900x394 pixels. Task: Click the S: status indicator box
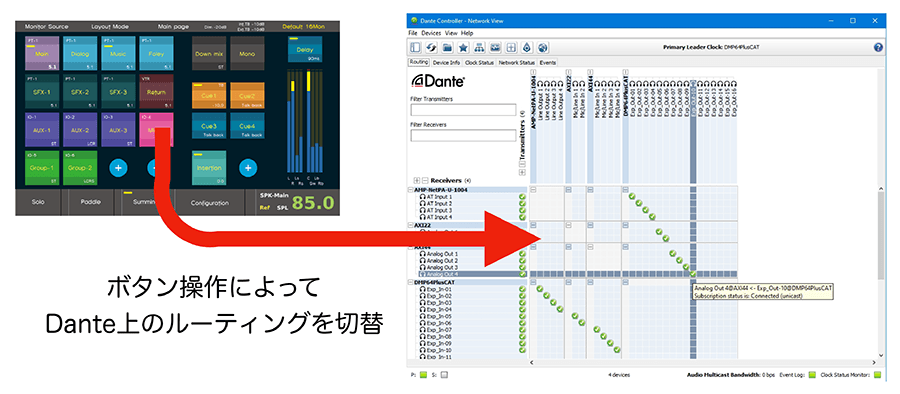(x=444, y=375)
